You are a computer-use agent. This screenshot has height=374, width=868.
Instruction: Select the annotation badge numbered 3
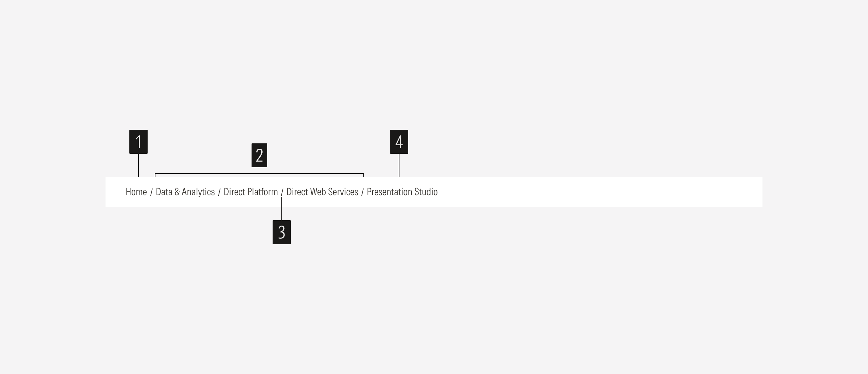click(x=281, y=232)
